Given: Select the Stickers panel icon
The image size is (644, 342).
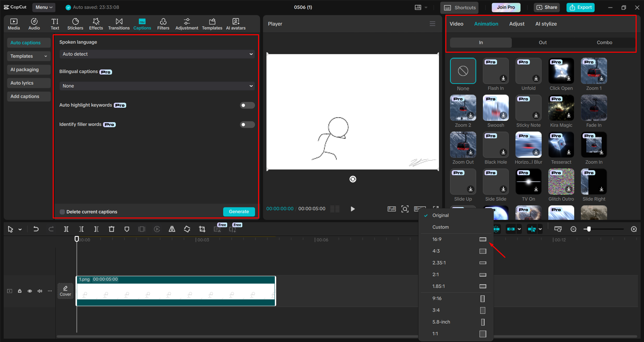Looking at the screenshot, I should [75, 23].
